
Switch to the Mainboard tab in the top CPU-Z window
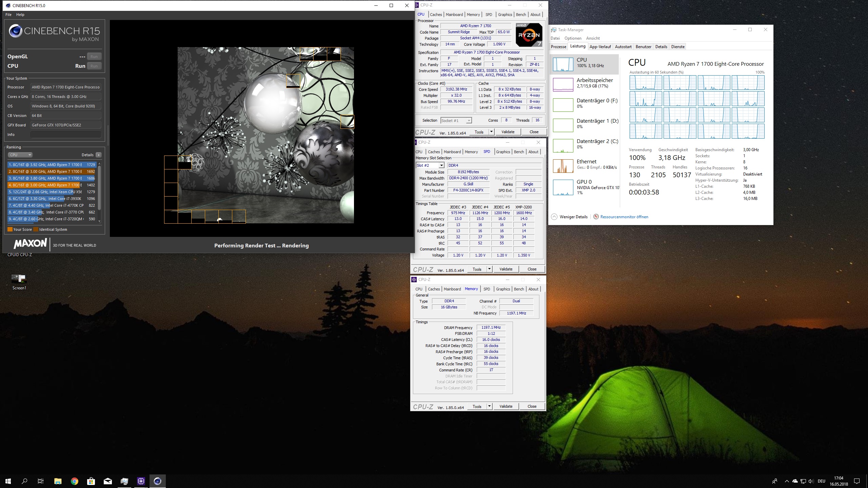pyautogui.click(x=454, y=15)
